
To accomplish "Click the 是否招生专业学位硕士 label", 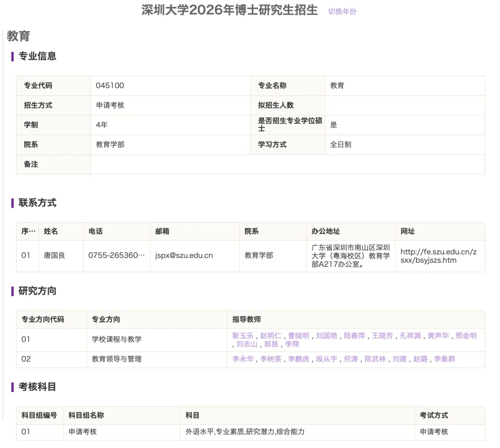I will (290, 125).
